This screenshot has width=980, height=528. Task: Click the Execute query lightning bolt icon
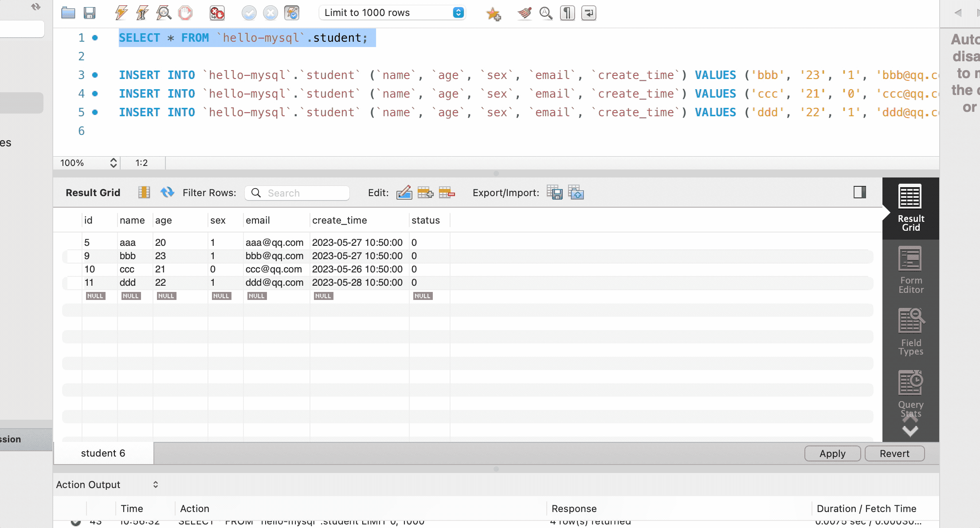(x=121, y=13)
